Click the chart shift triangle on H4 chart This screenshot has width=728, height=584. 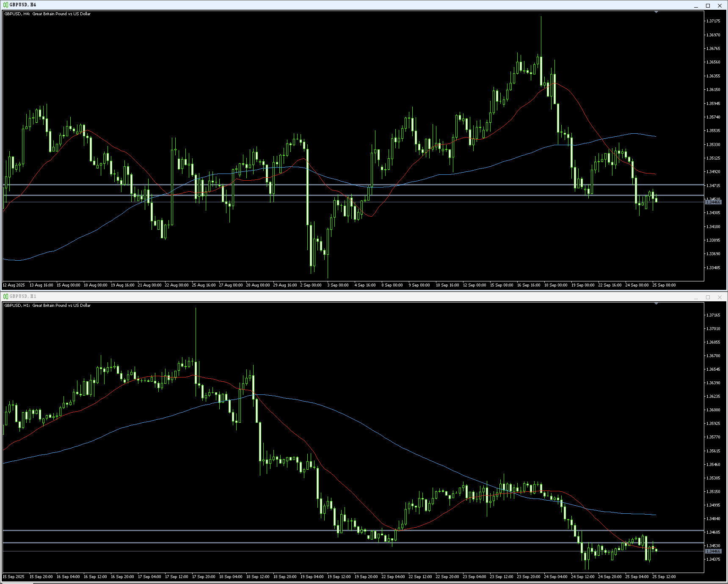[656, 12]
